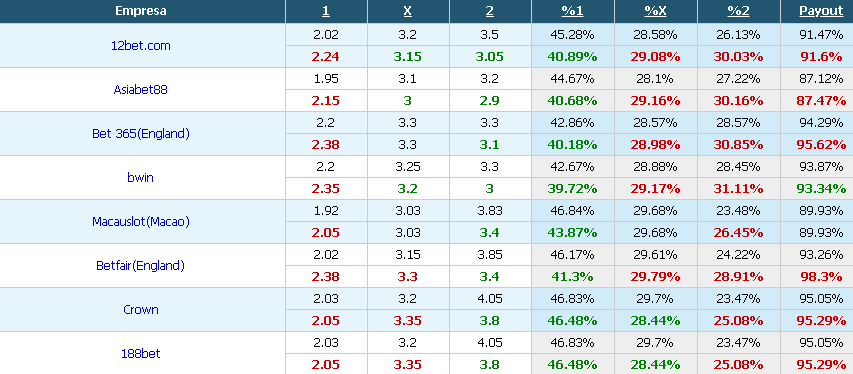Viewport: 853px width, 374px height.
Task: Open the 188bet bookmaker link
Action: point(140,354)
